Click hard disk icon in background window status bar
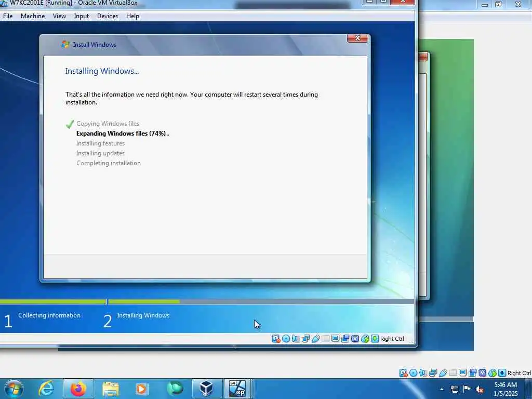Viewport: 532px width, 399px height. click(x=403, y=373)
